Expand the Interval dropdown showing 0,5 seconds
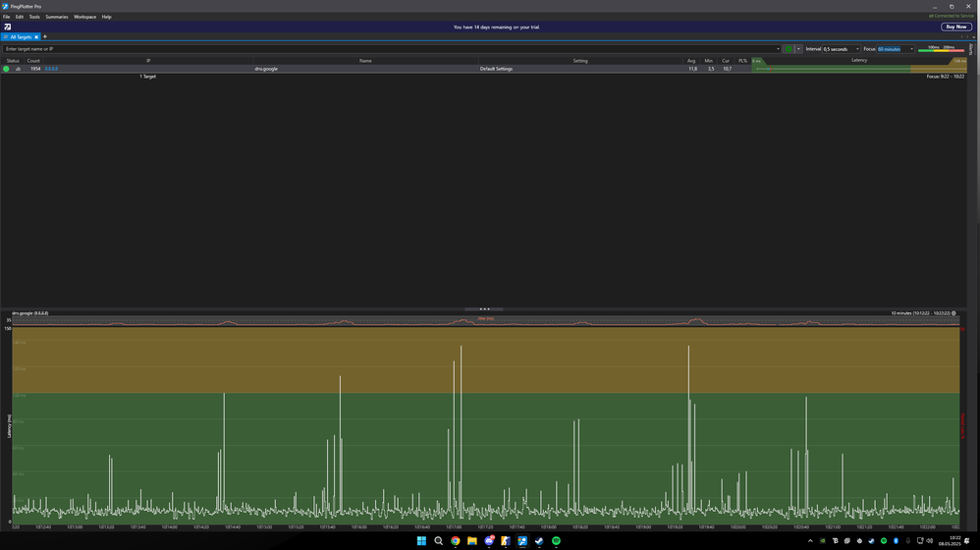This screenshot has width=980, height=550. 841,49
